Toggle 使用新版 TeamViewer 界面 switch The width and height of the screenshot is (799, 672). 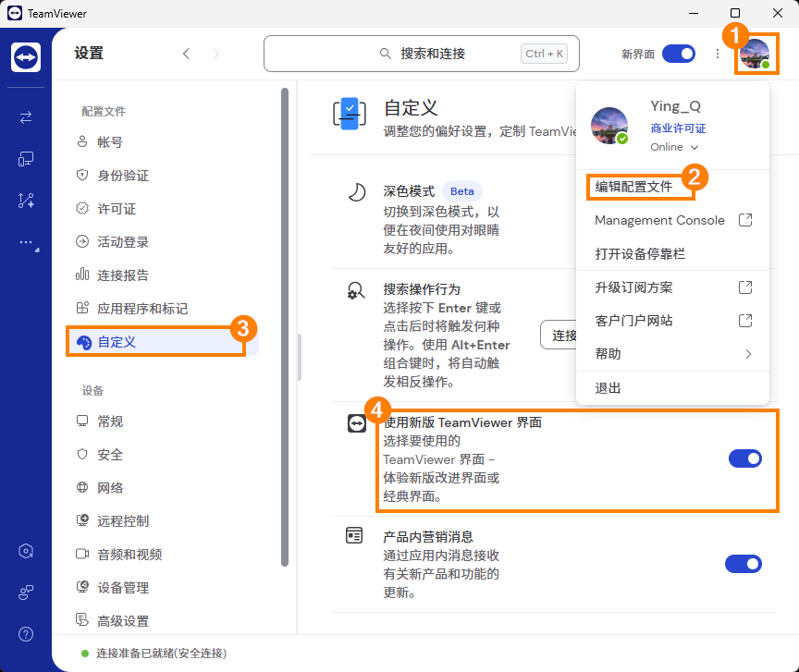coord(745,458)
